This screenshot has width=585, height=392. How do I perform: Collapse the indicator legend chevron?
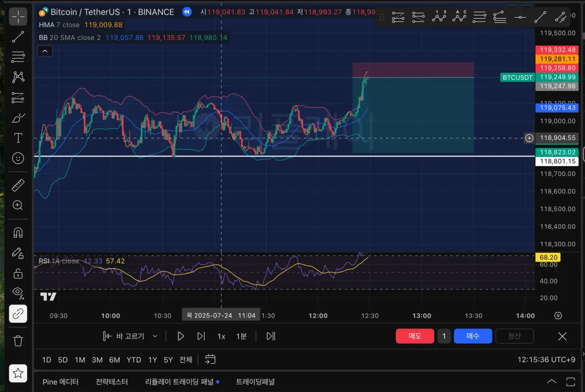pyautogui.click(x=45, y=51)
